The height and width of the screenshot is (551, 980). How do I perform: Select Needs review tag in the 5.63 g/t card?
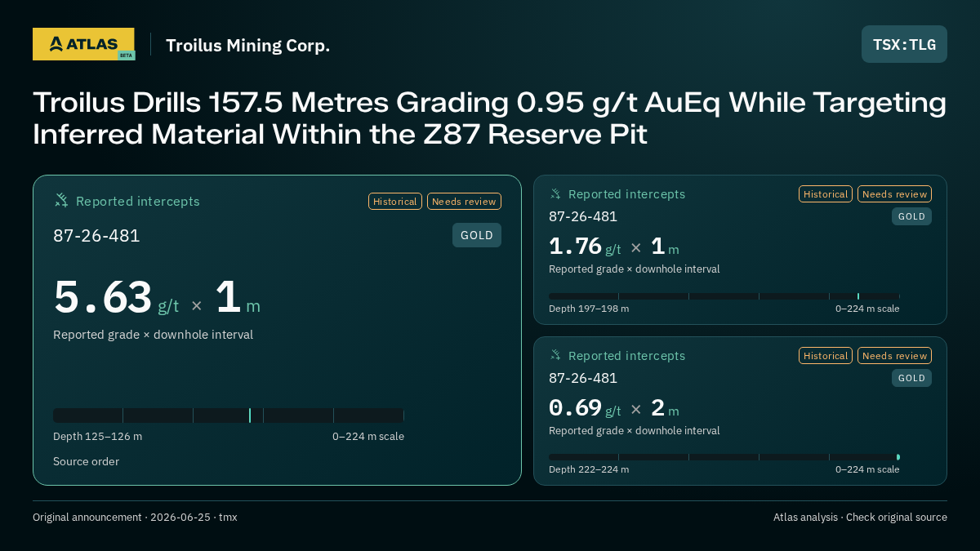[x=464, y=202]
